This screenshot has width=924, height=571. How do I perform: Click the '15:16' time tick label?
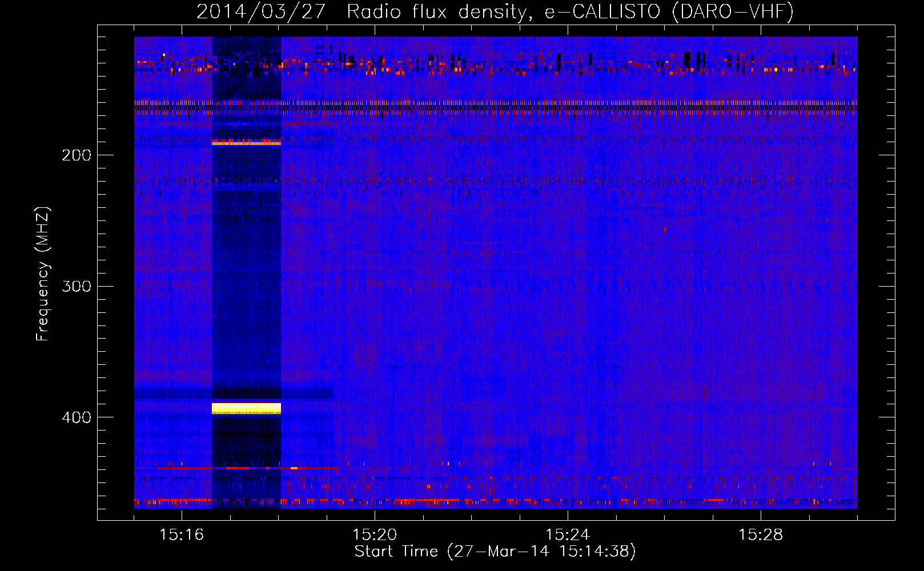pyautogui.click(x=182, y=534)
